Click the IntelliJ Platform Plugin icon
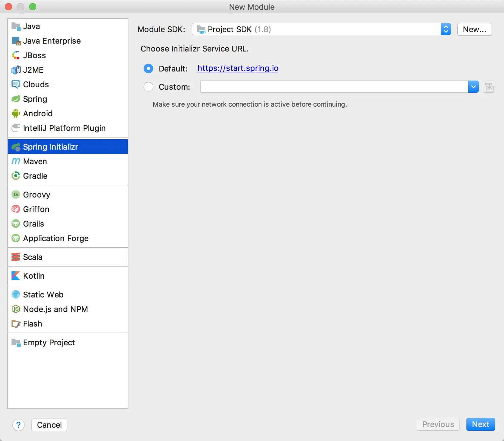 coord(16,128)
